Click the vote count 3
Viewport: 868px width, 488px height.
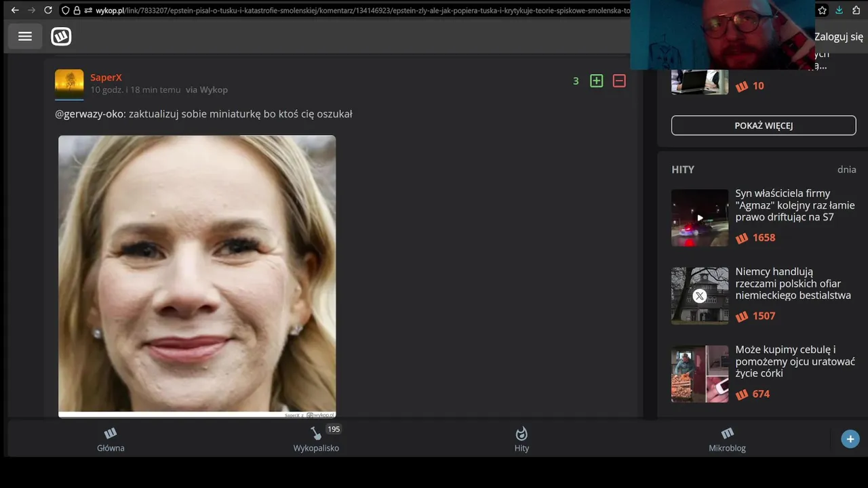[x=576, y=81]
